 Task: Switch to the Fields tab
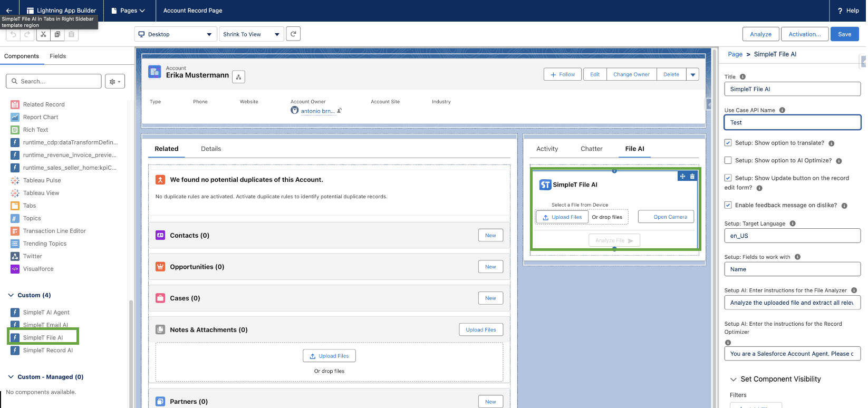click(x=58, y=56)
